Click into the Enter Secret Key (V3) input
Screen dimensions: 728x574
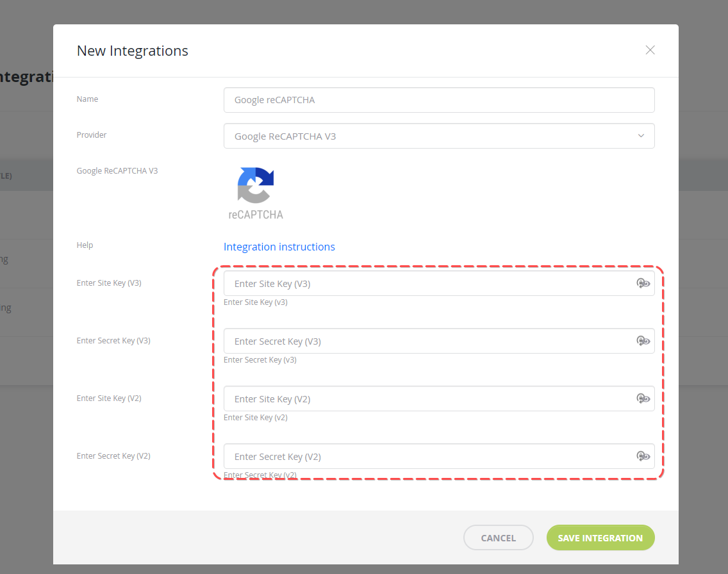(x=439, y=341)
